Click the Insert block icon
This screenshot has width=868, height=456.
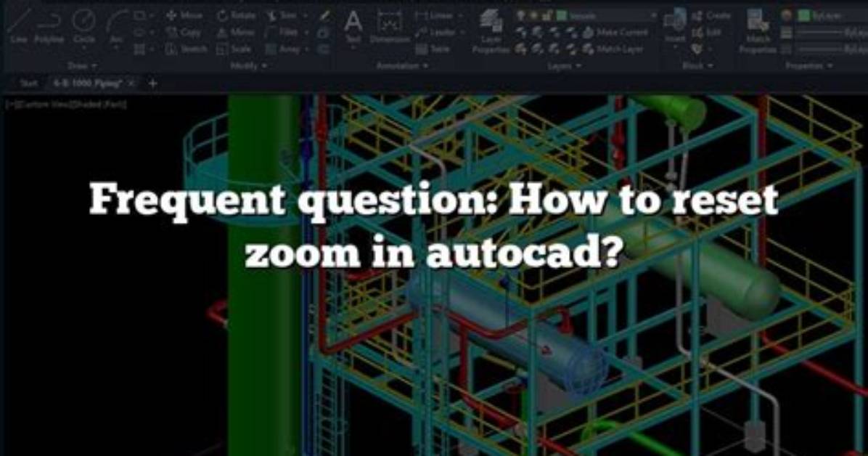[x=675, y=26]
